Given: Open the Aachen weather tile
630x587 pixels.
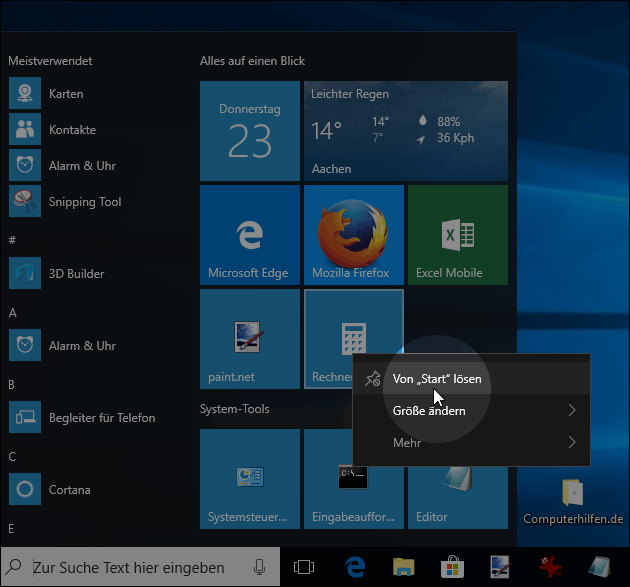Looking at the screenshot, I should coord(406,131).
